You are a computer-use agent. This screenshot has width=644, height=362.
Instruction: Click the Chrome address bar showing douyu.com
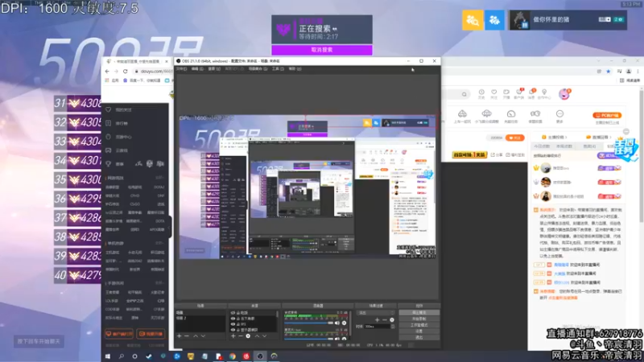coord(153,71)
